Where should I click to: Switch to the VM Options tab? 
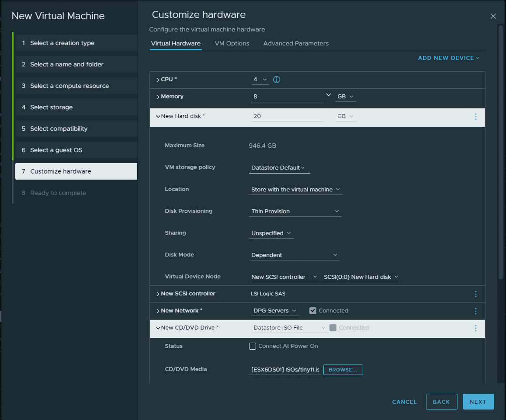[232, 44]
